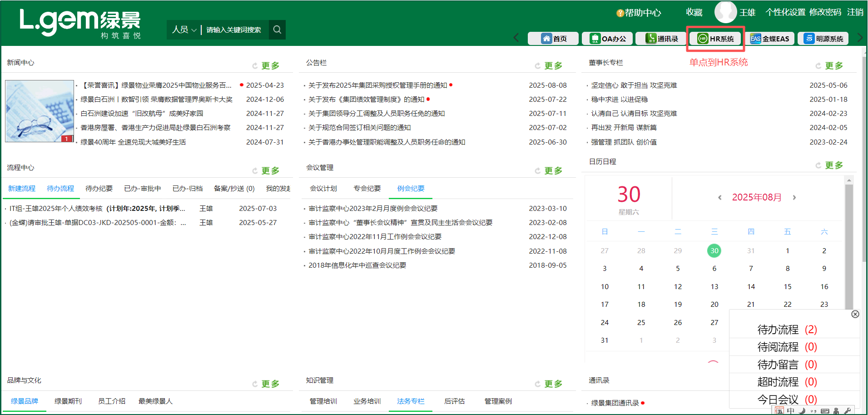Click the search magnifier icon

point(277,30)
